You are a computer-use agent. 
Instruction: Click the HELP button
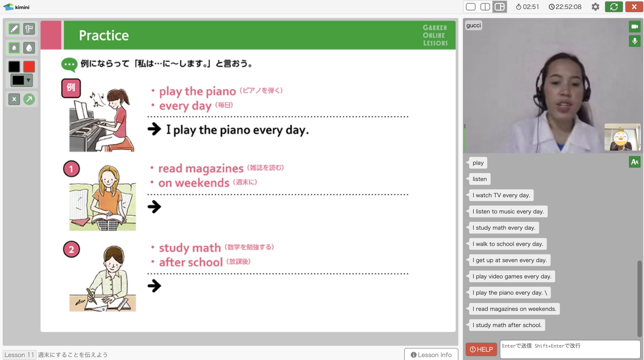481,349
